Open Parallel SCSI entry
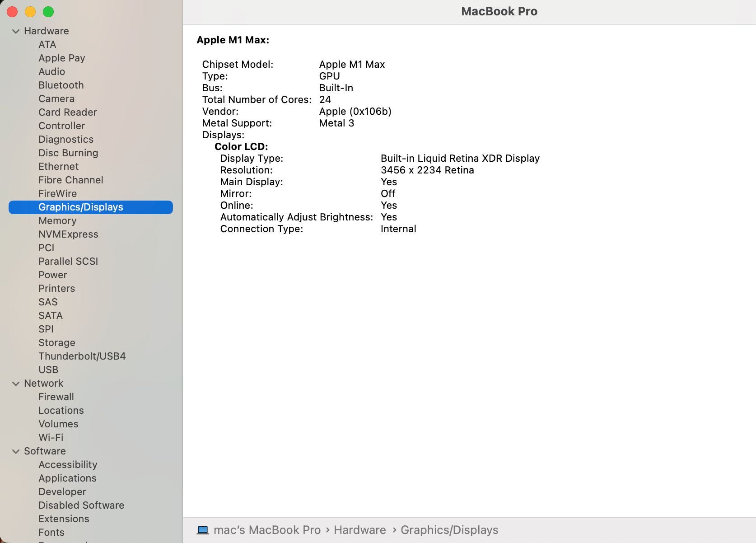Viewport: 756px width, 543px height. (68, 261)
